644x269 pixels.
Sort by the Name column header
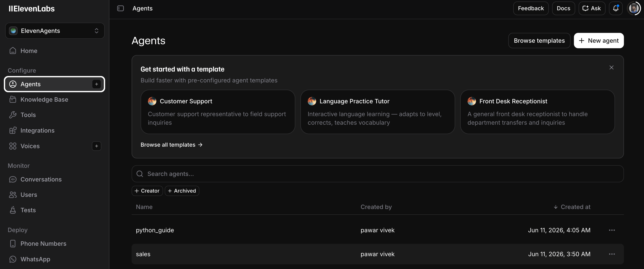point(144,207)
